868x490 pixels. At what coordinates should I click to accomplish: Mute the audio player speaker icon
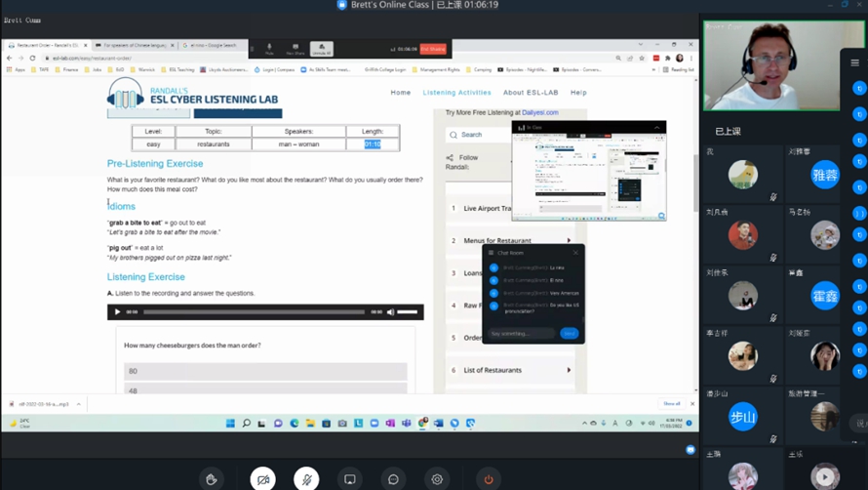(x=391, y=312)
